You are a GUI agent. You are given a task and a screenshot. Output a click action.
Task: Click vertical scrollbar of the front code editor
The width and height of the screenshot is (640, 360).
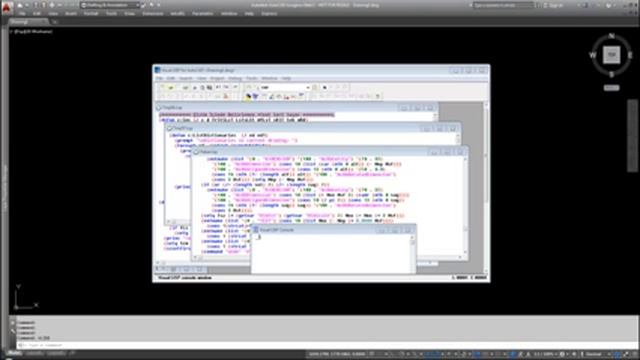click(464, 206)
